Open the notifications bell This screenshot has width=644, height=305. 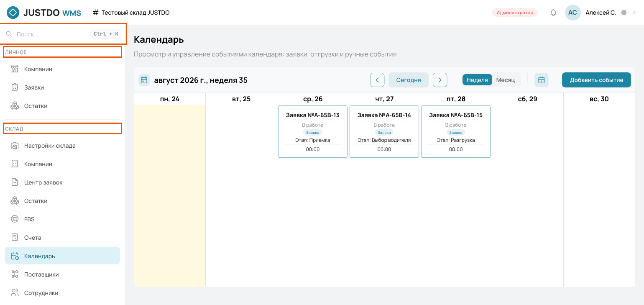(553, 13)
